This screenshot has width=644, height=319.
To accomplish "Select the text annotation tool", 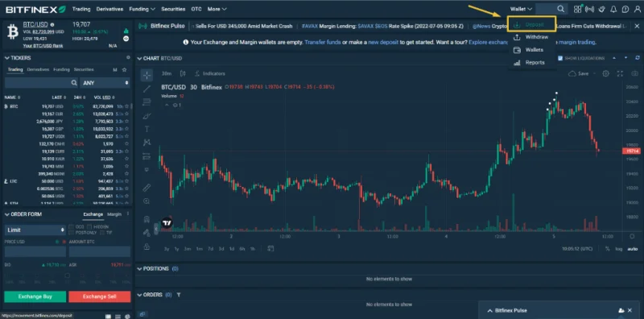I will click(147, 129).
